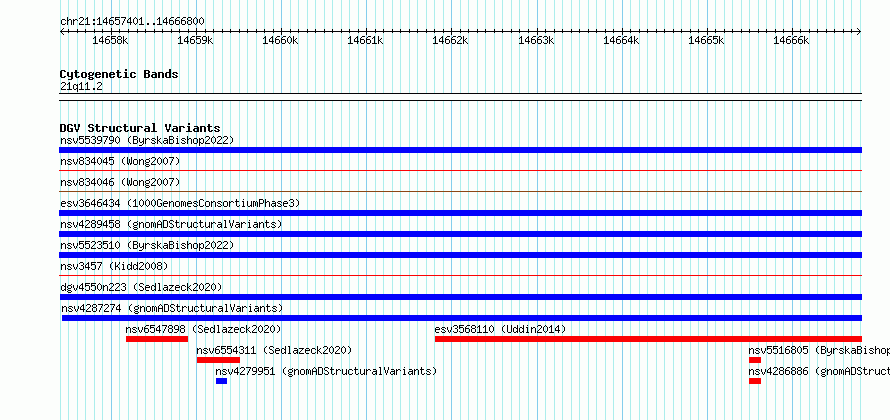Click the 14664k ruler tick label

click(x=622, y=40)
